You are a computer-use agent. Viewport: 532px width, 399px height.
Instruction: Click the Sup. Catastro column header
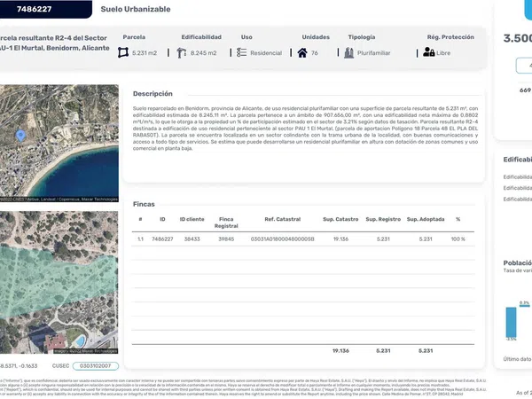pyautogui.click(x=340, y=219)
